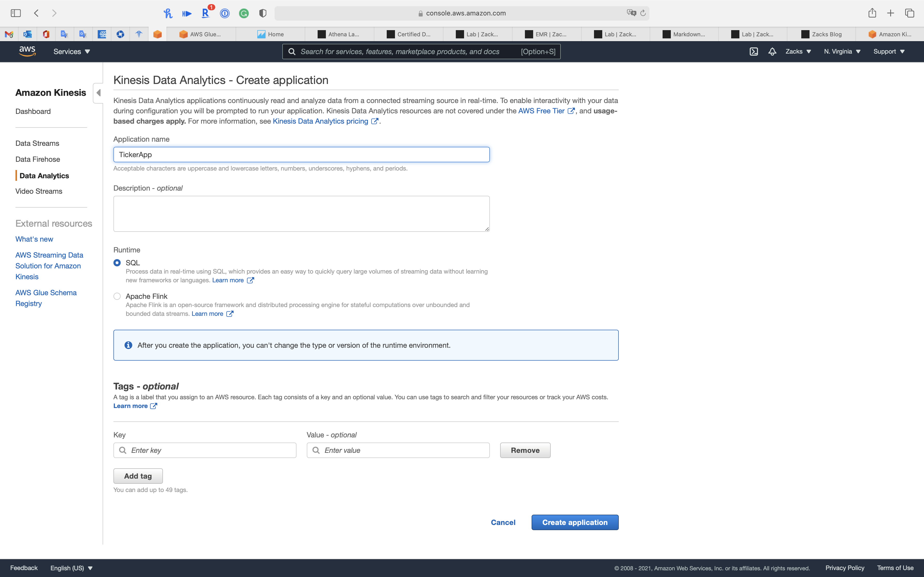Click the Create application button
Viewport: 924px width, 577px height.
575,522
